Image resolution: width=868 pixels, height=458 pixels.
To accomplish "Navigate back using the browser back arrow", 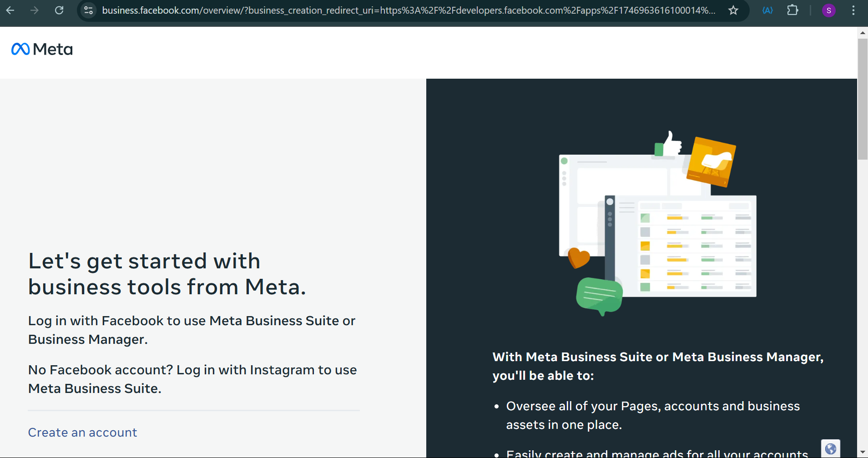I will point(10,10).
